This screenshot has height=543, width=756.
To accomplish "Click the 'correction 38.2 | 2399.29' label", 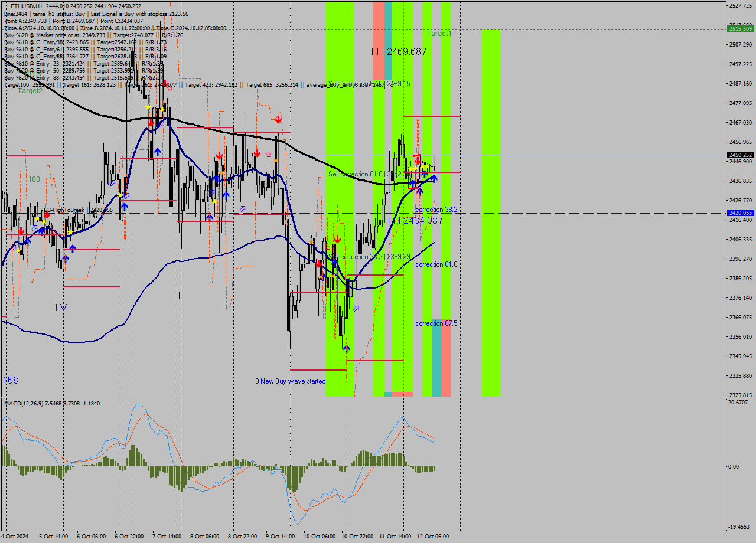I will coord(369,257).
